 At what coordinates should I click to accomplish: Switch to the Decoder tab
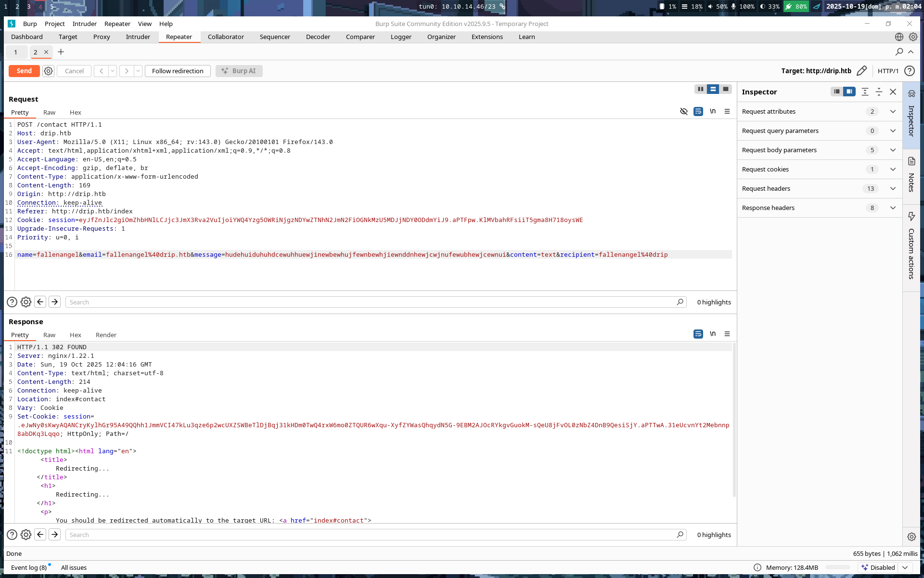[x=318, y=37]
